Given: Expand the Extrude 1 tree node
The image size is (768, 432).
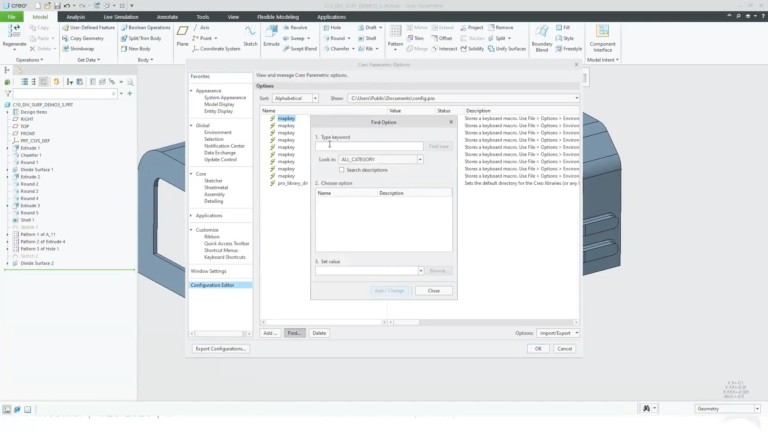Looking at the screenshot, I should point(7,148).
